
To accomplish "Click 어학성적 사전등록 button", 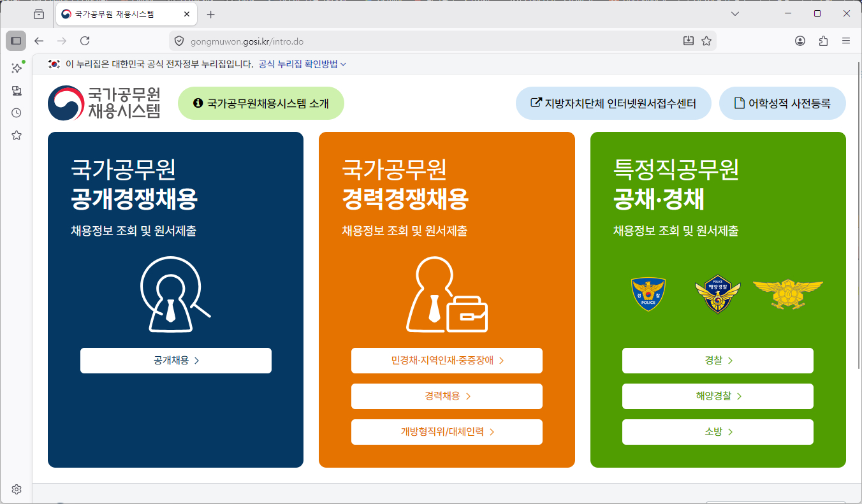I will [782, 103].
